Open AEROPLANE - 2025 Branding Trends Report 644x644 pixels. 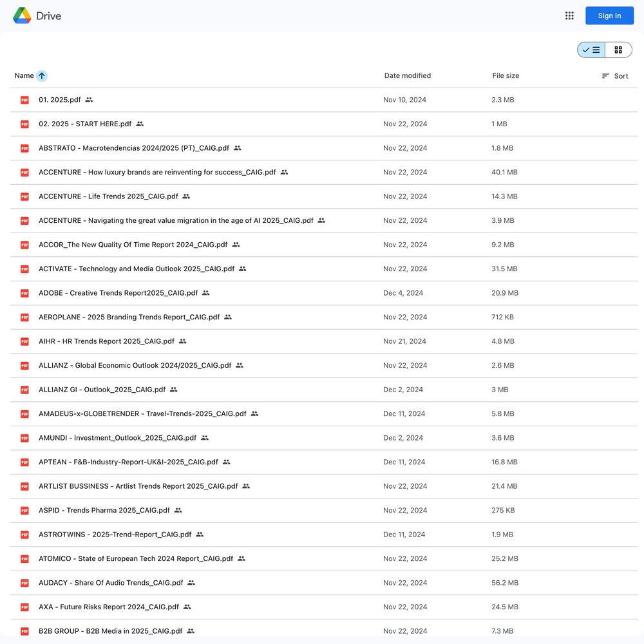[129, 317]
